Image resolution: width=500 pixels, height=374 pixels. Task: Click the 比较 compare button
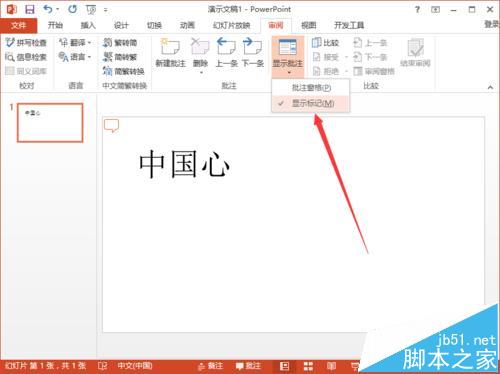(x=325, y=43)
